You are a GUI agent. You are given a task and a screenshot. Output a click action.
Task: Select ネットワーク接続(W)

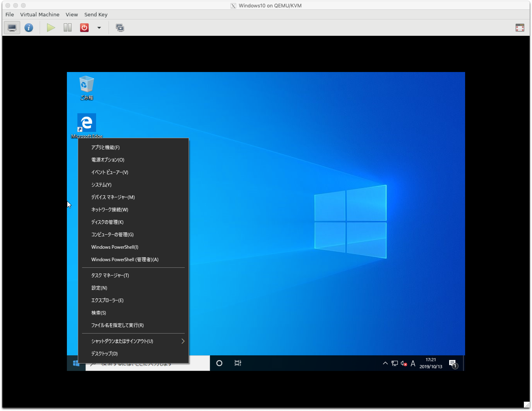pos(133,210)
